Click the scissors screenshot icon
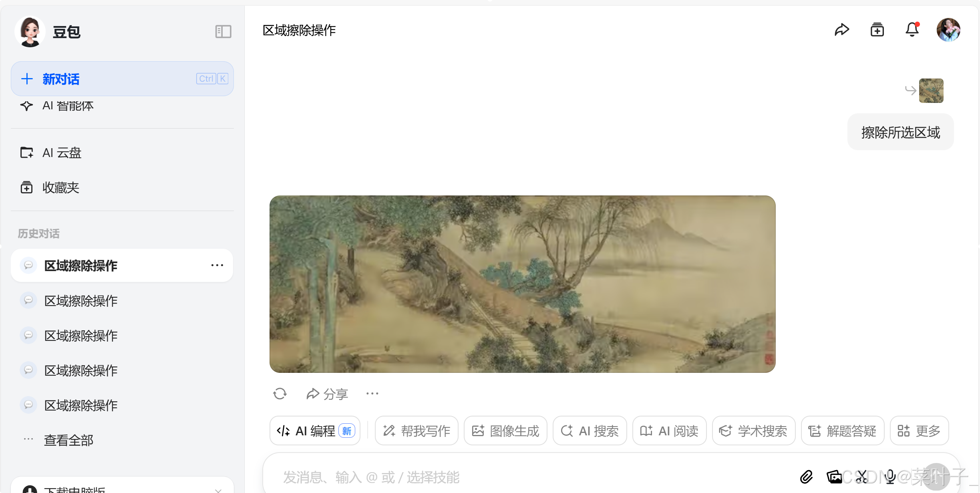This screenshot has width=980, height=493. 861,477
